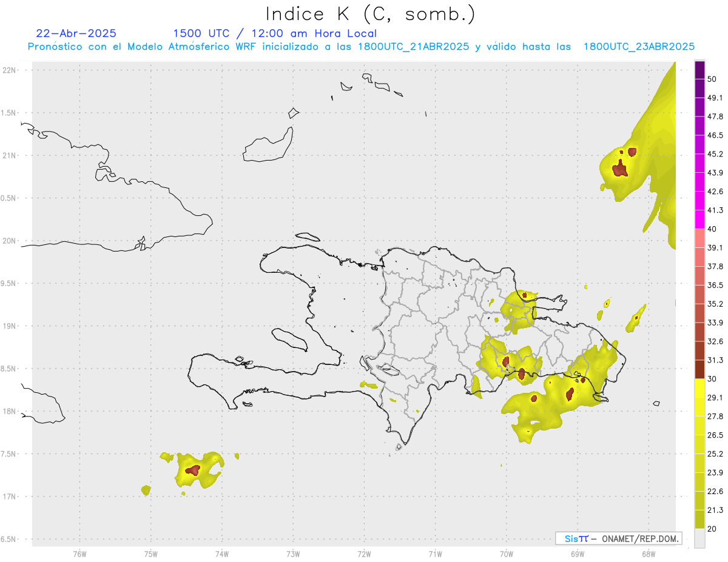Click the '75W' longitude label
728x562 pixels.
(150, 554)
